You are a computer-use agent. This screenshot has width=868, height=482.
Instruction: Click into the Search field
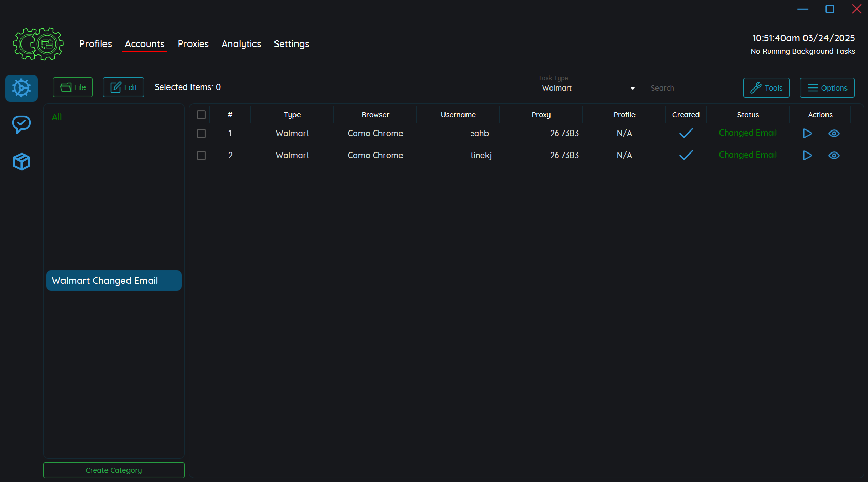(691, 88)
